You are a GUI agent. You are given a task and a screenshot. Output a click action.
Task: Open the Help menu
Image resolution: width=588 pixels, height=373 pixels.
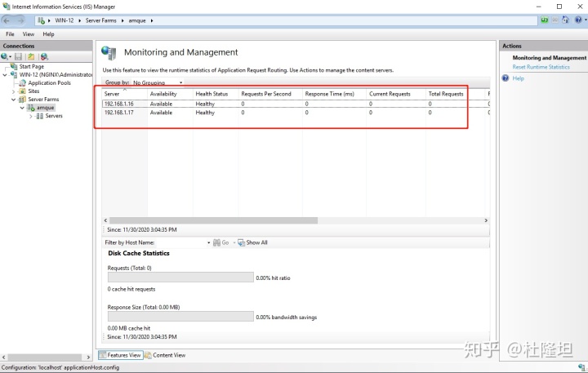point(48,34)
